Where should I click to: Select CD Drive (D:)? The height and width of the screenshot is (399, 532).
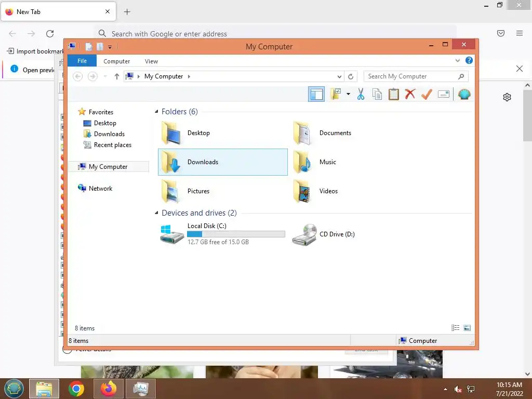click(323, 234)
